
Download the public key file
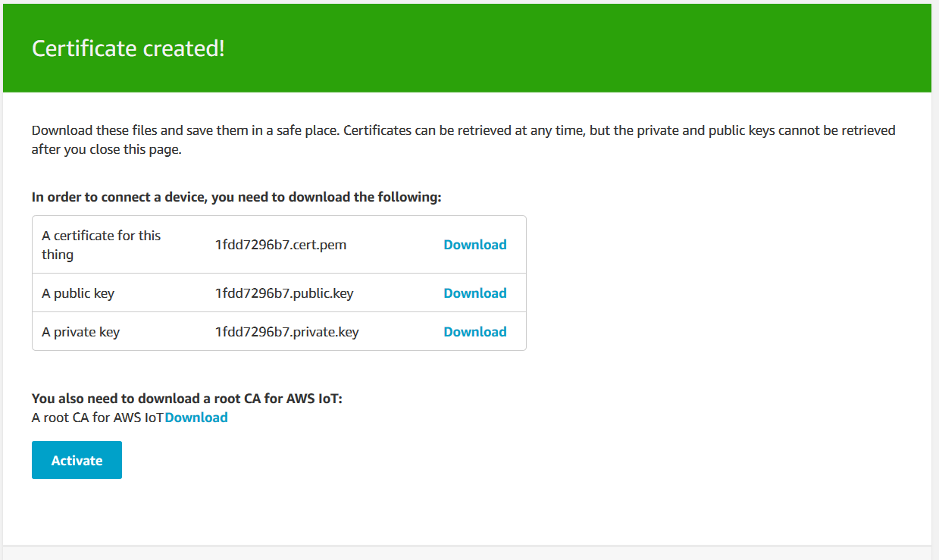[x=475, y=293]
